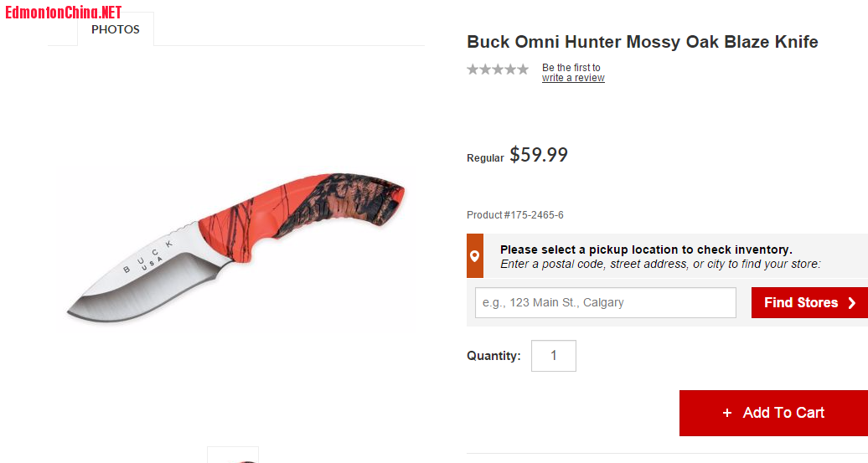Screen dimensions: 868x463
Task: Click the Product #175-2465-6 text
Action: (514, 215)
